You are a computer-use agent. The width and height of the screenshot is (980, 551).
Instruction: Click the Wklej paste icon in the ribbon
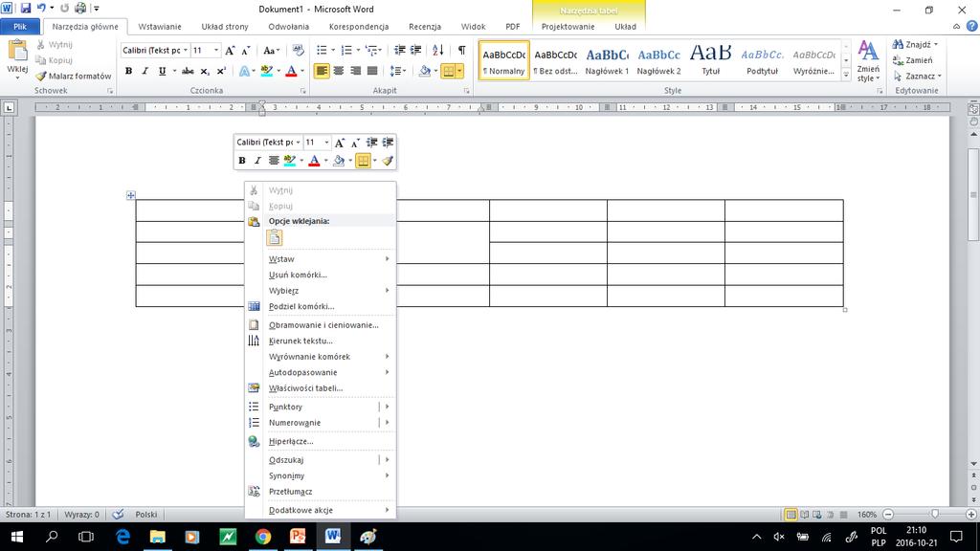pyautogui.click(x=17, y=51)
